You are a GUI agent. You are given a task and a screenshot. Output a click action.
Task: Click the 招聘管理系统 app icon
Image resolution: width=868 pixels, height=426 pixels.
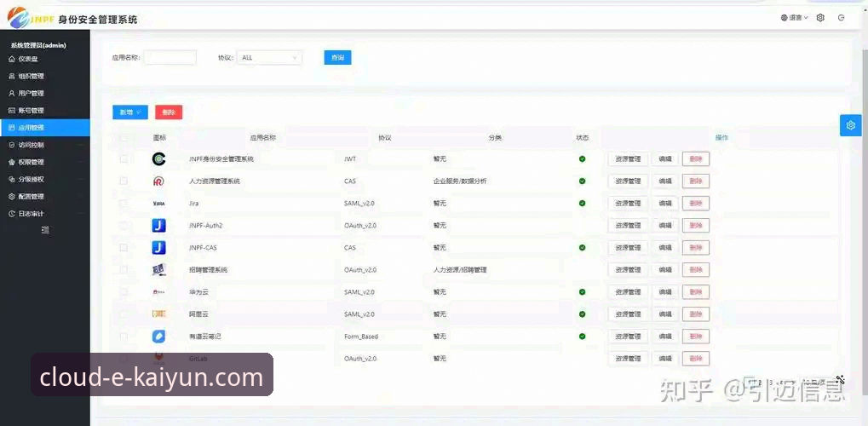[x=159, y=270]
